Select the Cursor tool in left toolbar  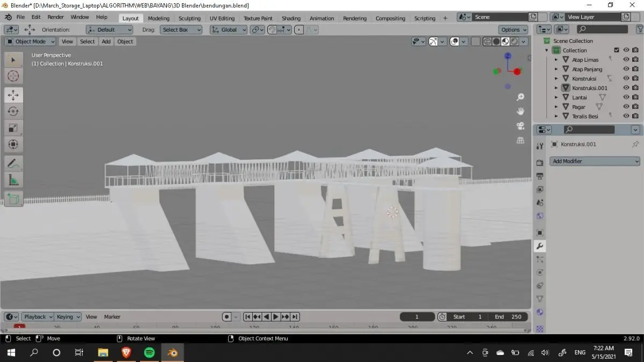13,76
